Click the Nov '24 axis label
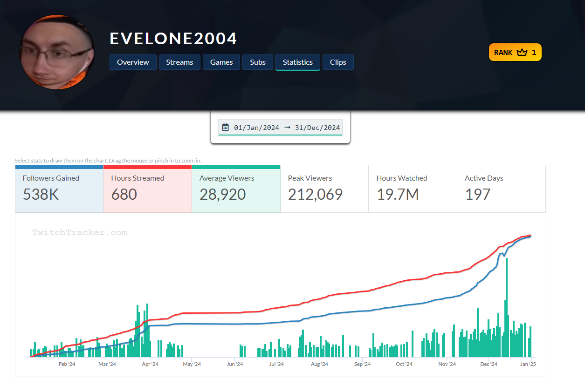The width and height of the screenshot is (585, 392). (x=447, y=364)
